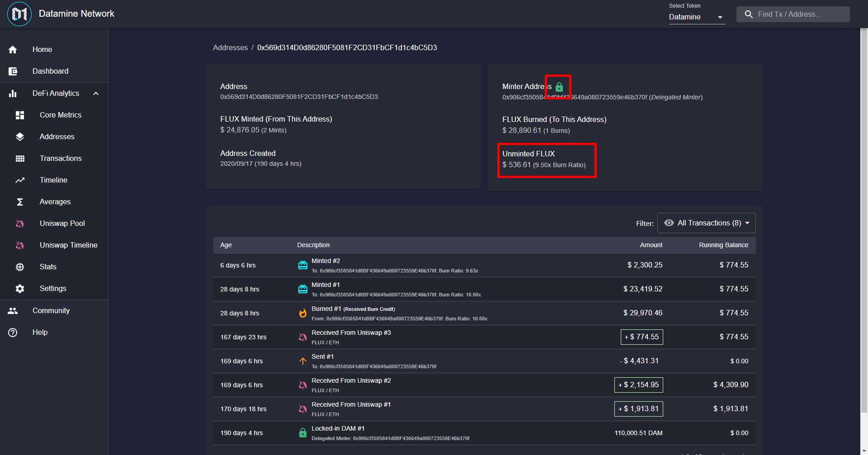The width and height of the screenshot is (868, 455).
Task: Click the Locked-in DAM #1 transaction title
Action: coord(338,428)
